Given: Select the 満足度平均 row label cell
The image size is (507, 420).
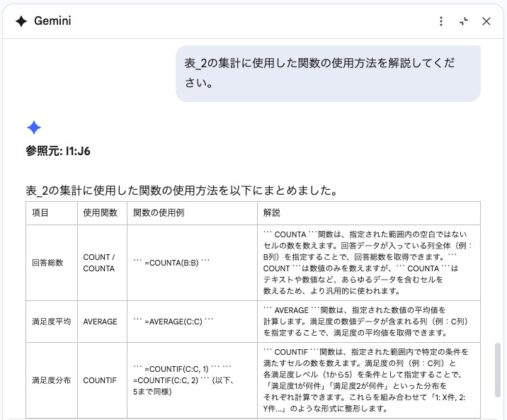Looking at the screenshot, I should click(x=52, y=321).
